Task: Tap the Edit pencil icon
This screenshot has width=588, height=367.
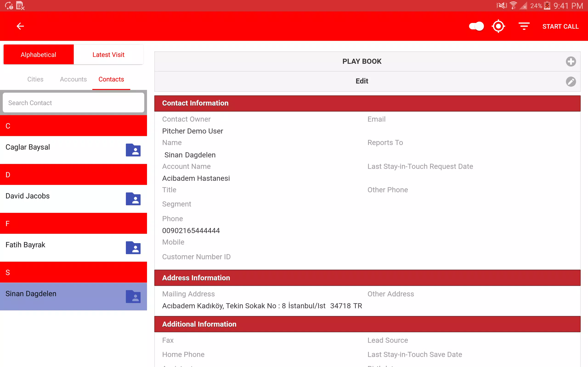Action: (571, 82)
